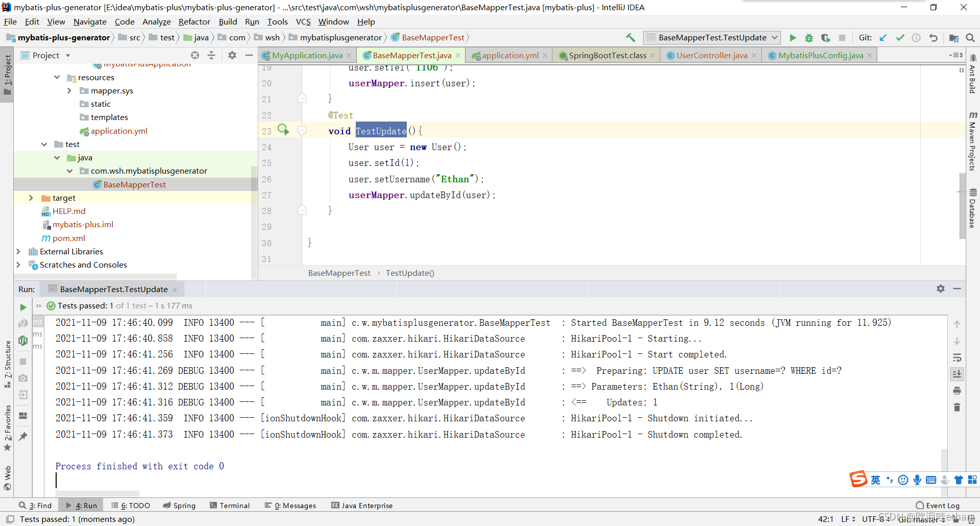
Task: Toggle the Database side panel
Action: pos(973,208)
